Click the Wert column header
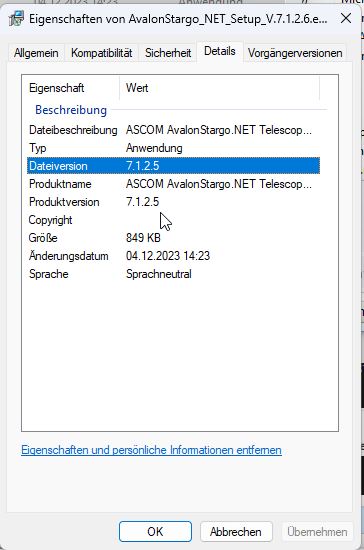 [220, 88]
